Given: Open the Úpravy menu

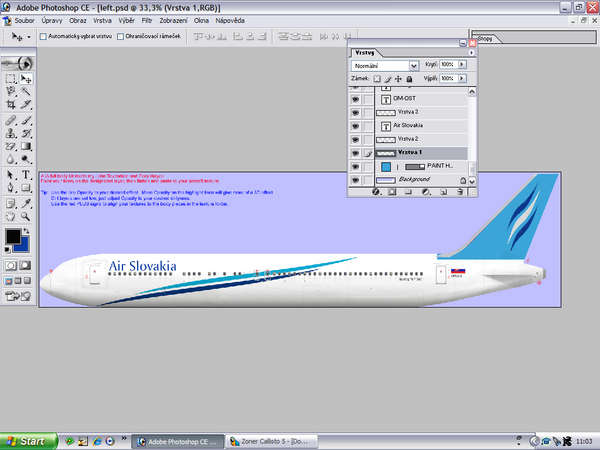Looking at the screenshot, I should [x=52, y=21].
